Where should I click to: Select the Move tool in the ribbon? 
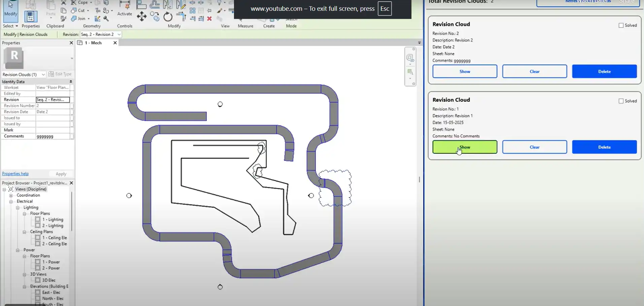141,16
